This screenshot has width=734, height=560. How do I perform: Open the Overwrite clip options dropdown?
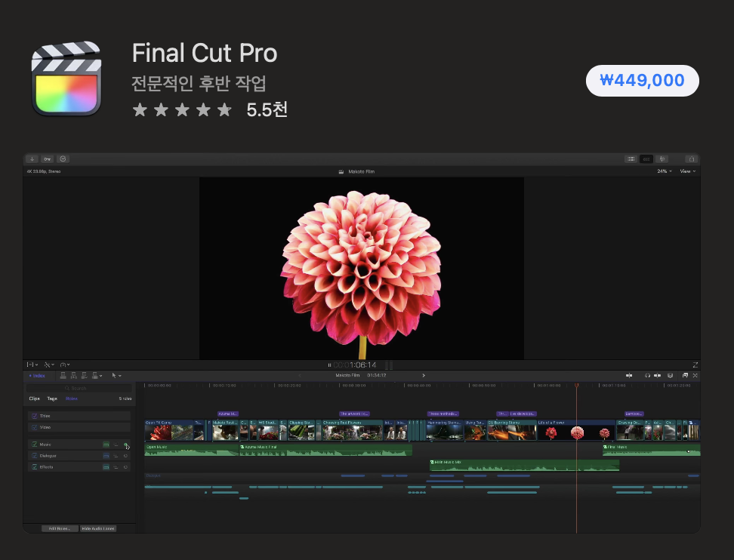pyautogui.click(x=97, y=375)
